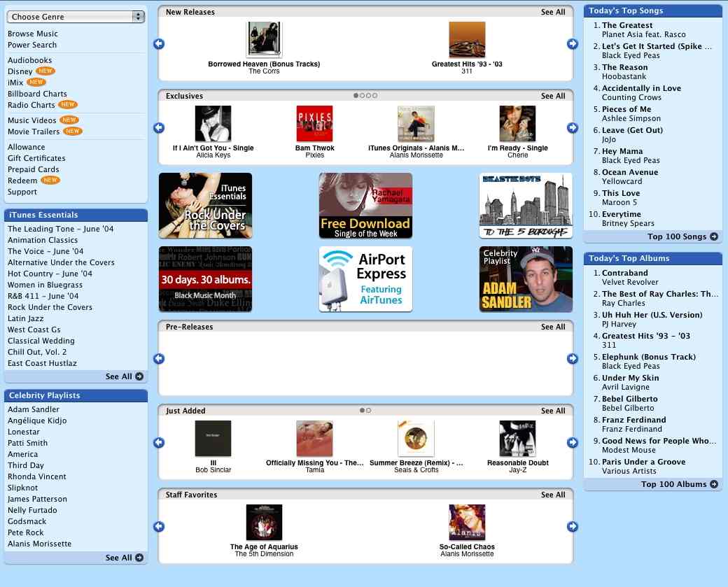This screenshot has width=728, height=587.
Task: Open Adam Sandler Celebrity Playlist banner
Action: (526, 279)
